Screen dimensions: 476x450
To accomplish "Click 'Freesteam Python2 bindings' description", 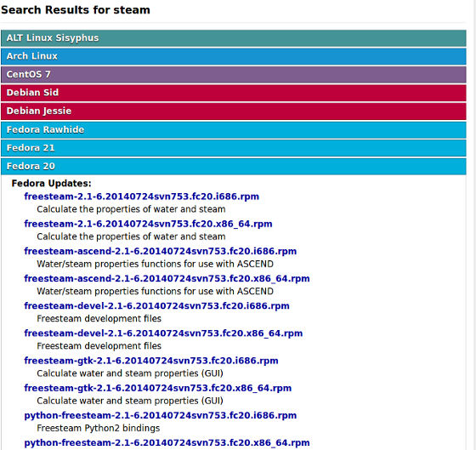I will (x=99, y=428).
